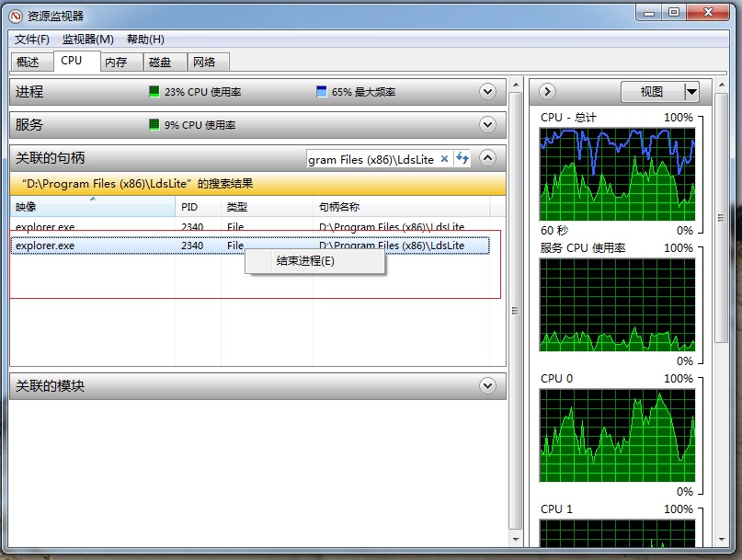Open the 视图 dropdown arrow
This screenshot has height=560, width=742.
tap(691, 91)
